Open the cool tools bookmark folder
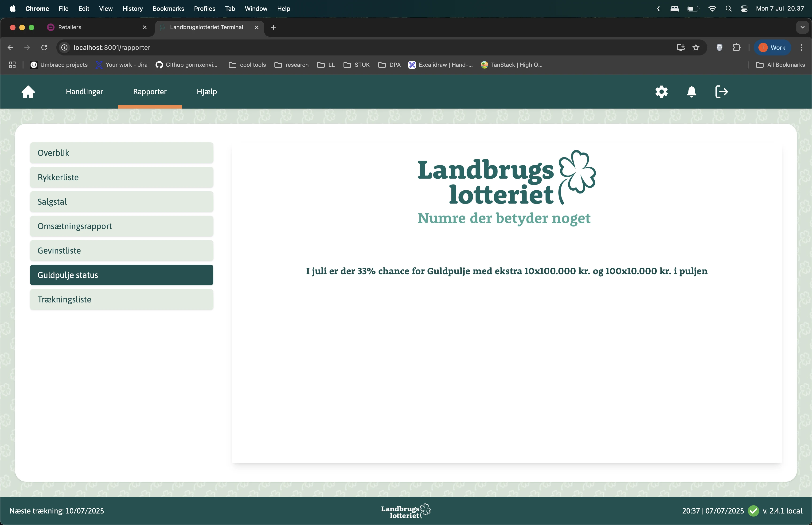812x525 pixels. tap(247, 65)
